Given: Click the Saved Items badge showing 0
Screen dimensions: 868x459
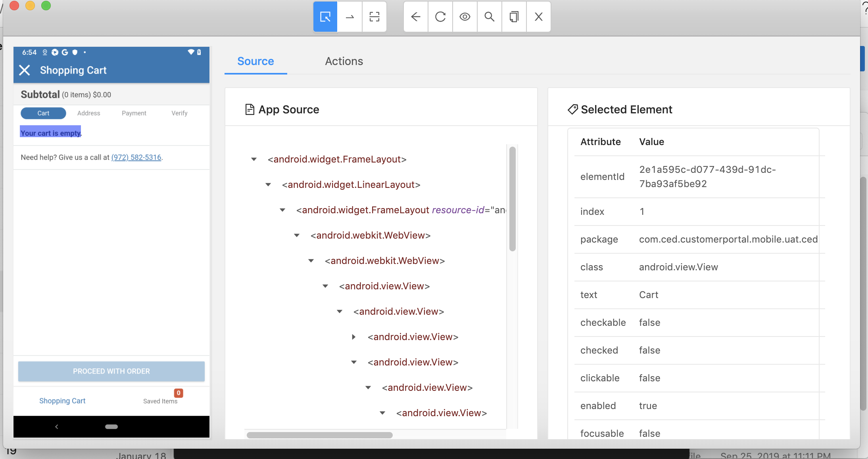Looking at the screenshot, I should coord(179,393).
